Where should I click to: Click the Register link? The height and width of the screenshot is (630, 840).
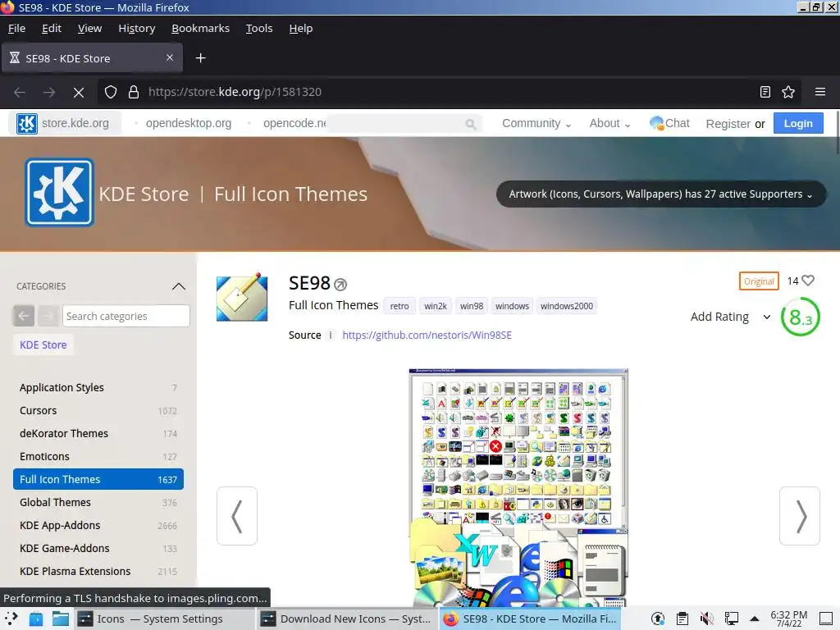click(728, 124)
